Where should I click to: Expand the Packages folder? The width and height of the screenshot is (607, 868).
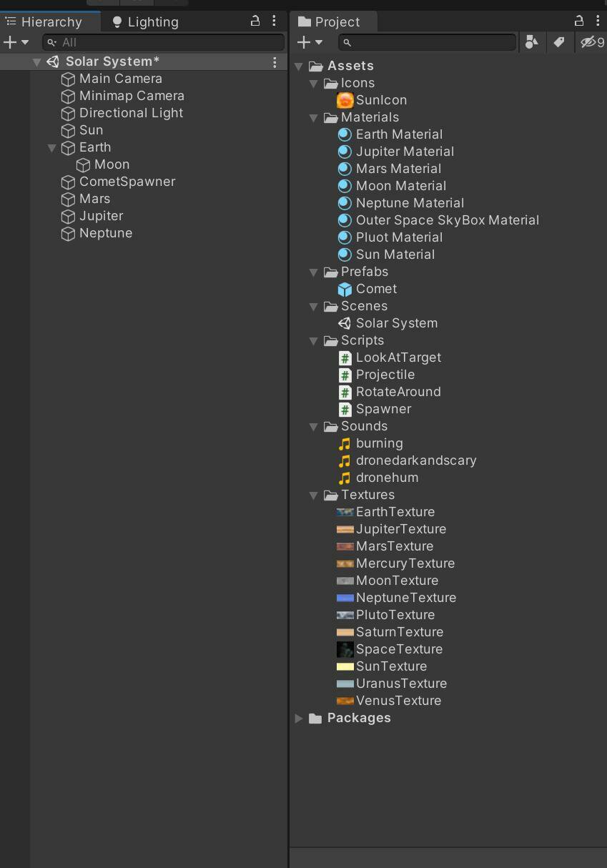[x=299, y=718]
